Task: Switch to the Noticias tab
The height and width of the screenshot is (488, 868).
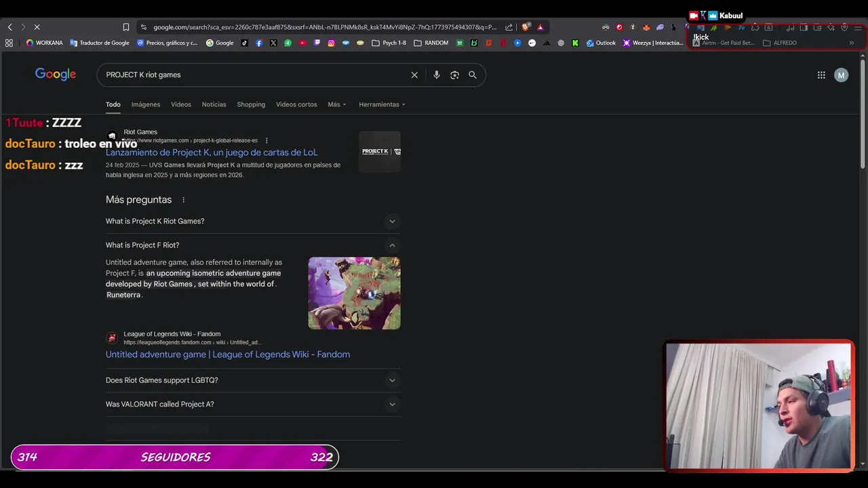Action: 214,104
